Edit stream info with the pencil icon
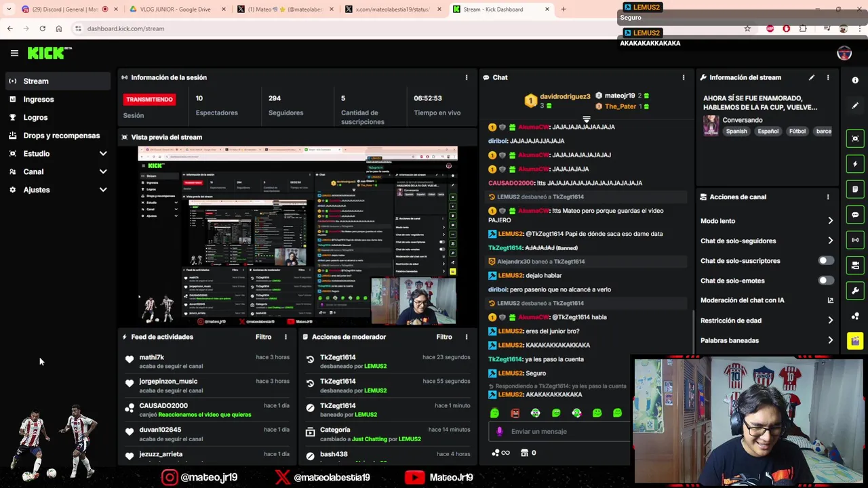Viewport: 868px width, 488px height. coord(812,77)
